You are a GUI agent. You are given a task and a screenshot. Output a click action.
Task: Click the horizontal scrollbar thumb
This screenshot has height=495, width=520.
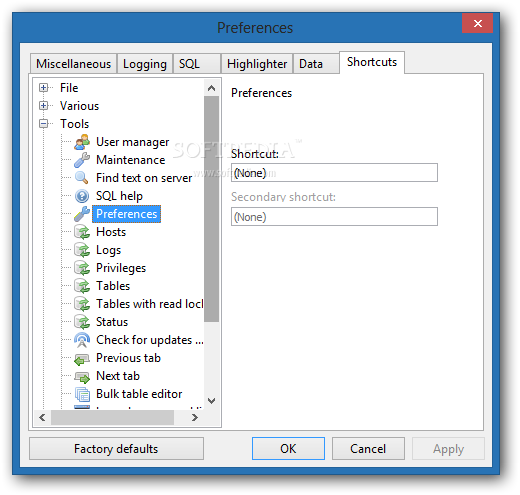[112, 417]
